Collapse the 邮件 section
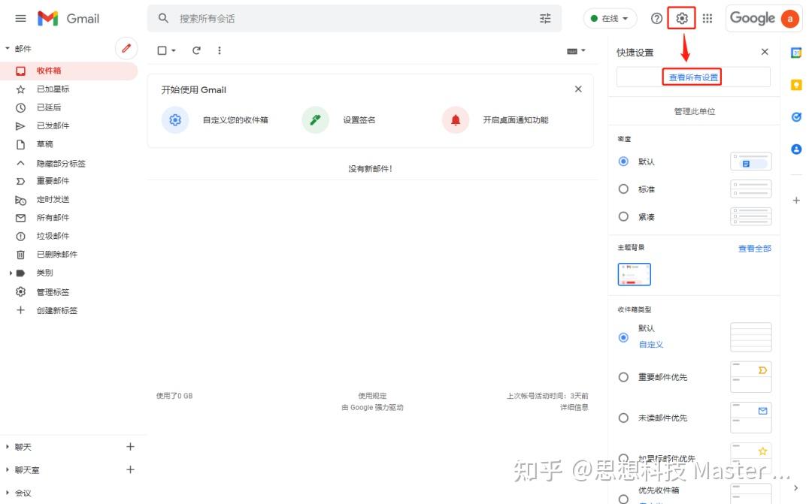This screenshot has width=812, height=504. pos(8,48)
